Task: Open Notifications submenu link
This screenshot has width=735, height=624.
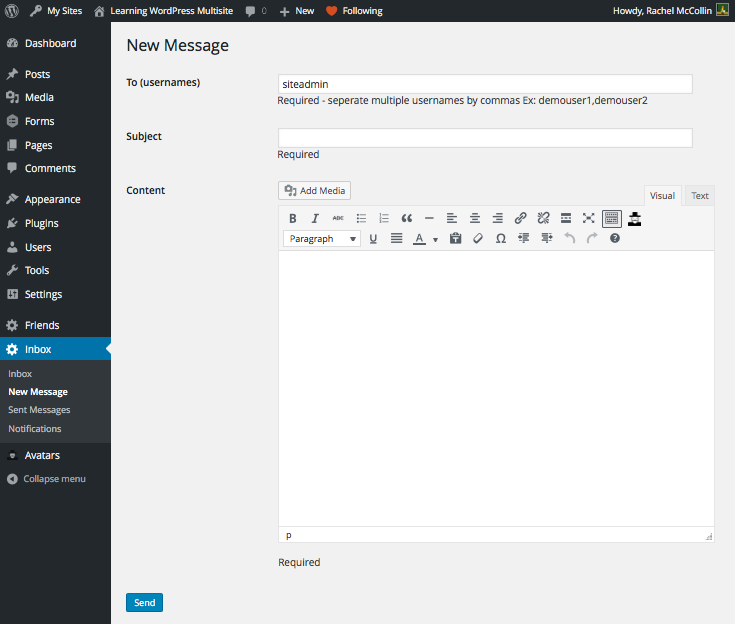Action: (x=35, y=429)
